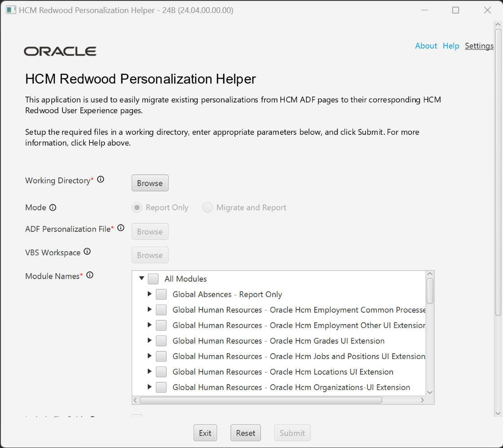503x448 pixels.
Task: Expand the Oracle Hcm Locations UI Extension node
Action: (x=149, y=372)
